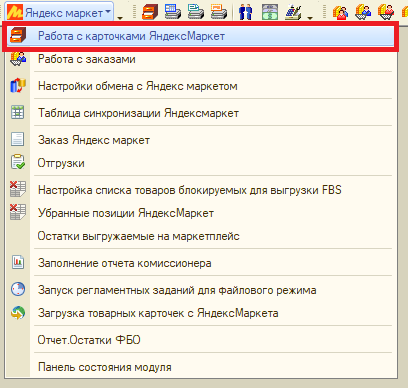Click printer icon with teal document sheet

[x=196, y=12]
